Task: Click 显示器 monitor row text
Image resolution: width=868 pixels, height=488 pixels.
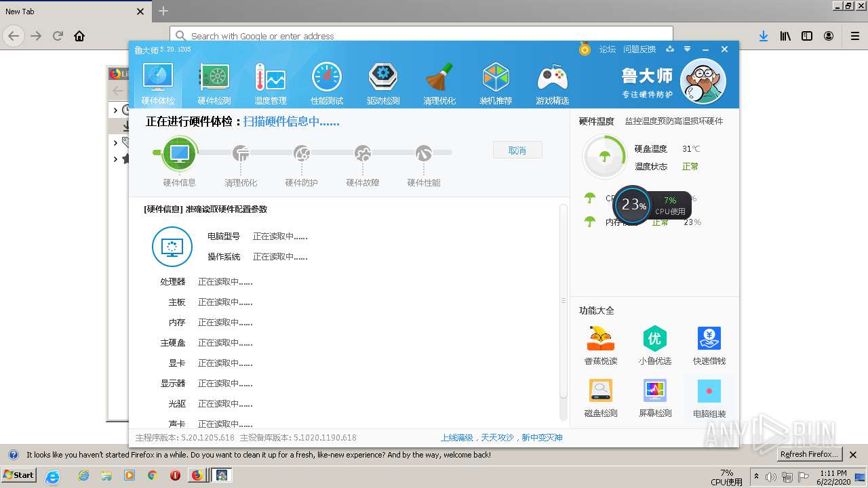Action: pos(173,384)
